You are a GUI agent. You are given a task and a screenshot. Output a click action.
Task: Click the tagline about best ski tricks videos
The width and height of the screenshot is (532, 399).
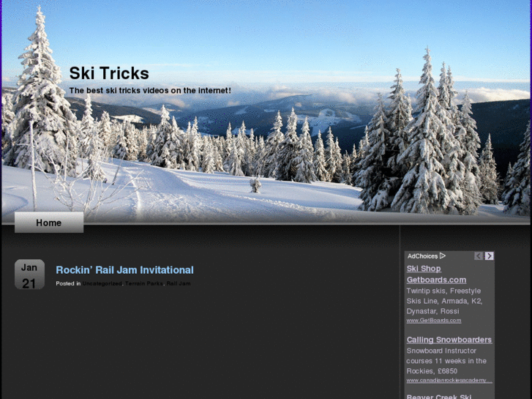(150, 90)
